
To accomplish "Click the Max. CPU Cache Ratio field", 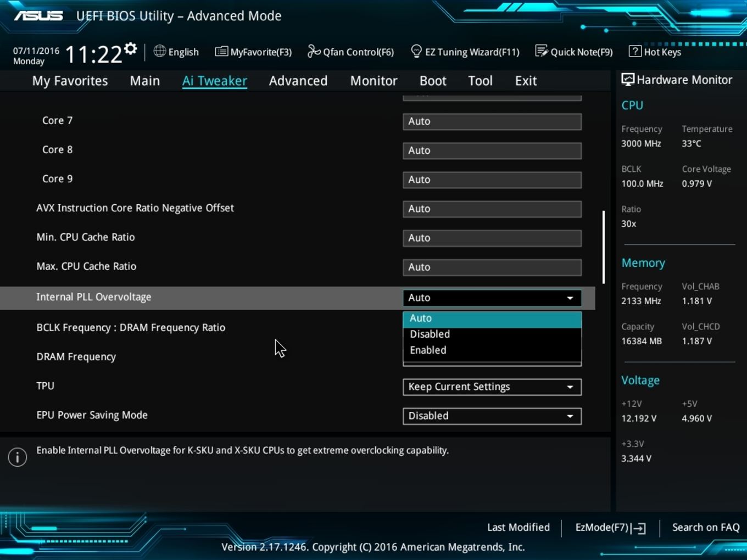I will coord(492,267).
